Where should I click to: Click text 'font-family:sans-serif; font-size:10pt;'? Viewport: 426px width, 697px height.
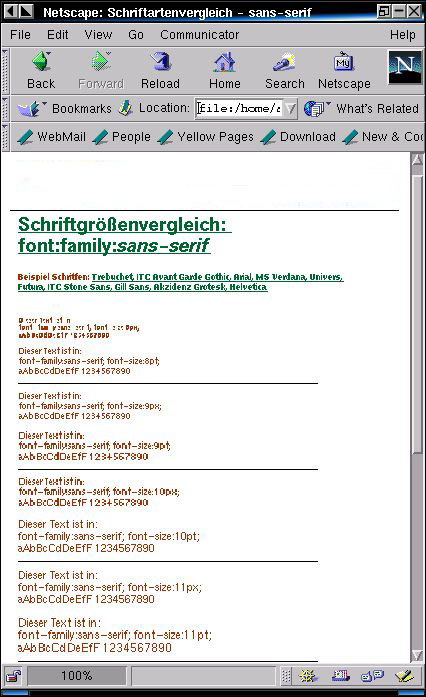pos(109,537)
